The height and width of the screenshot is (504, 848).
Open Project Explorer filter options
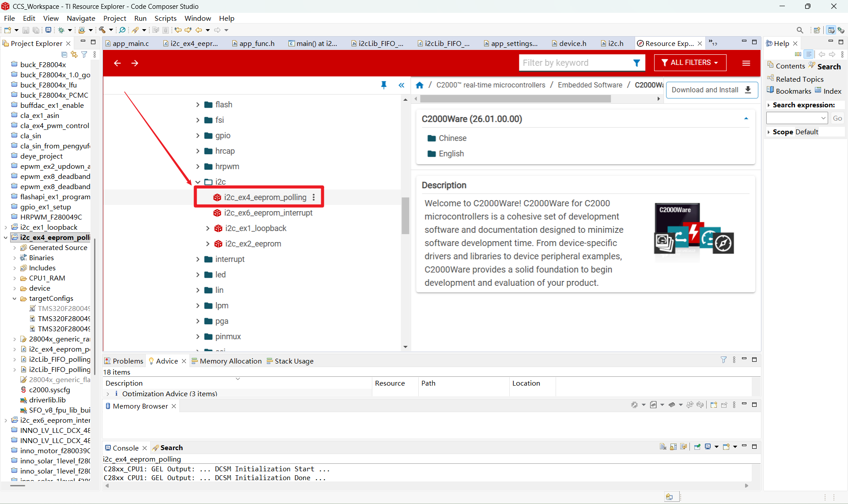tap(84, 54)
